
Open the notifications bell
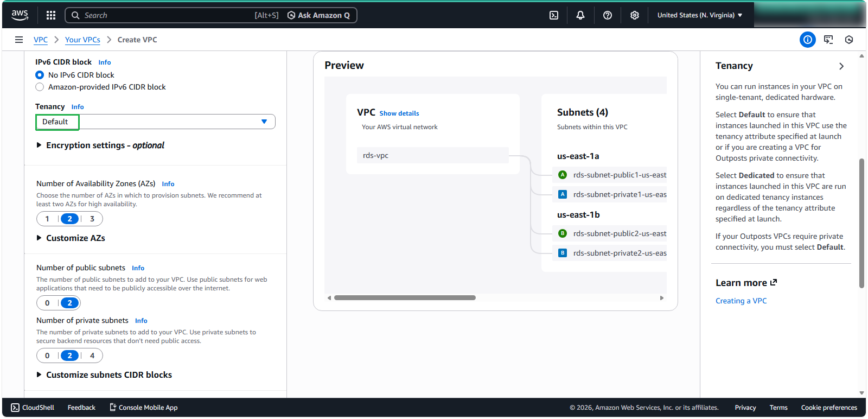click(580, 15)
